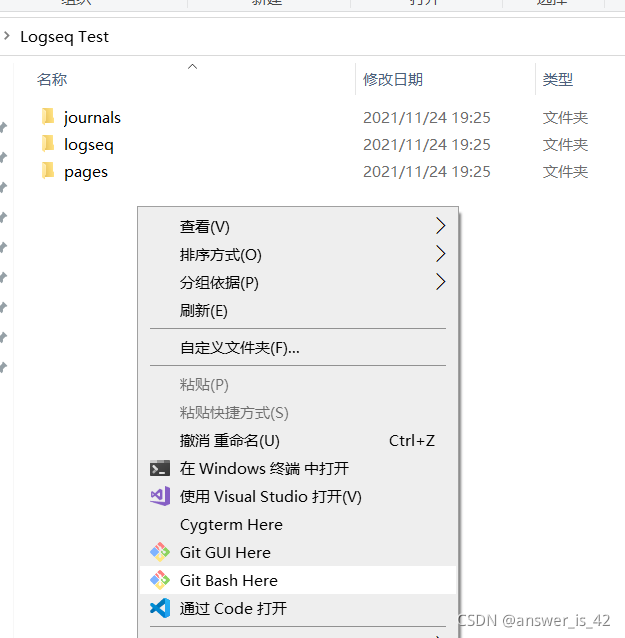Open the 分组依据(P) menu entry
The width and height of the screenshot is (625, 638).
click(298, 282)
